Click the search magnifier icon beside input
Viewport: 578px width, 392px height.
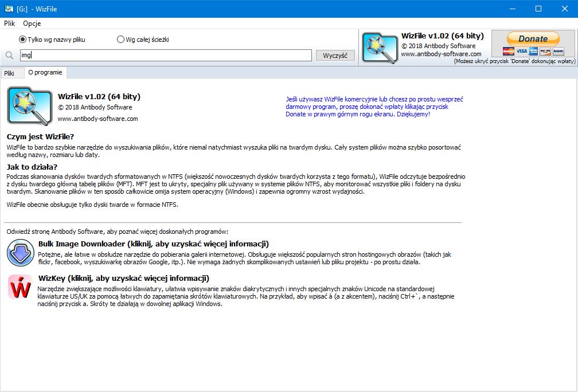10,55
